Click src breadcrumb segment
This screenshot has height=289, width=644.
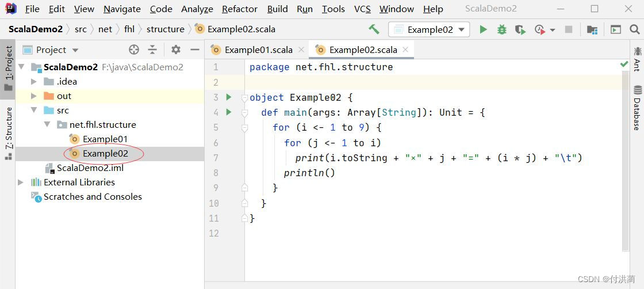(80, 29)
